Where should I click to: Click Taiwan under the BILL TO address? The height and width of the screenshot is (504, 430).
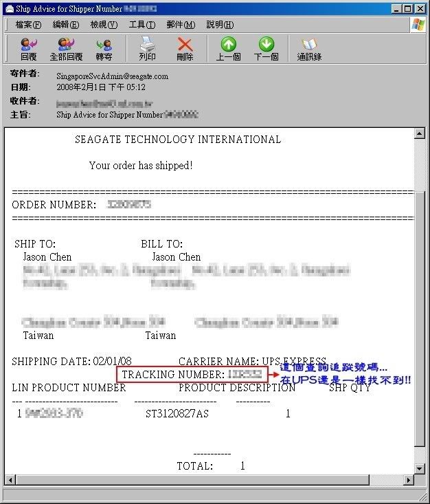(161, 336)
